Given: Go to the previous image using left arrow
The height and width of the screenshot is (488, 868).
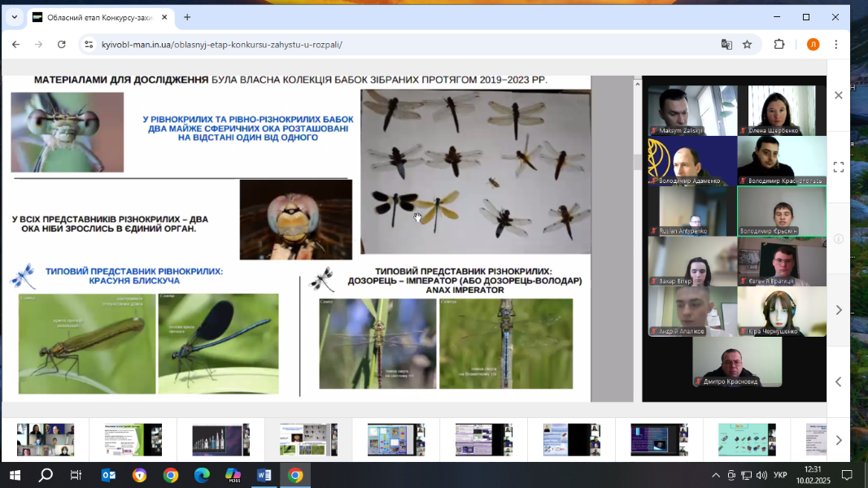Looking at the screenshot, I should point(839,381).
